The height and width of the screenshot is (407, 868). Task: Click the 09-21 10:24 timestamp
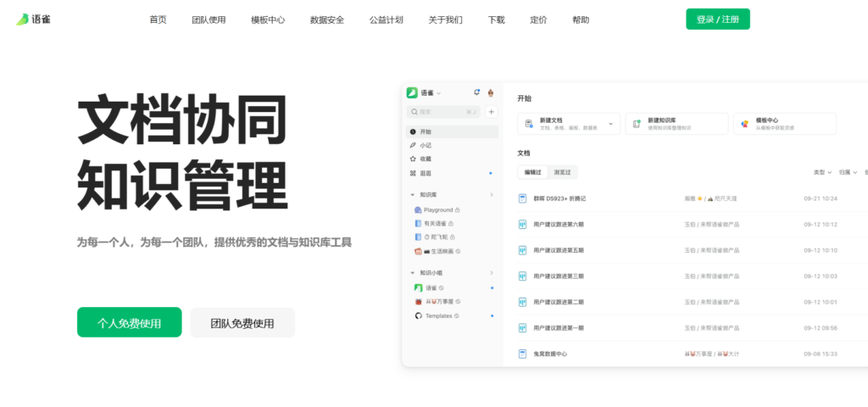[821, 198]
